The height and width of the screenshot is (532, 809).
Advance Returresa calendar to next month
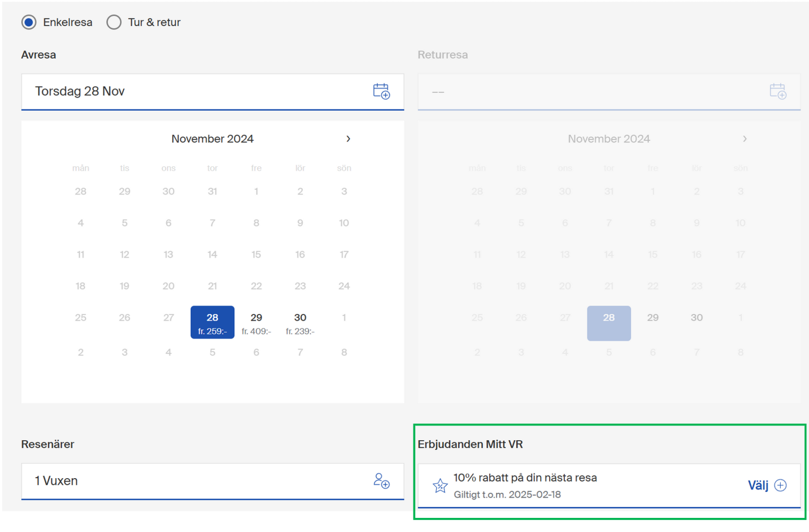tap(744, 139)
